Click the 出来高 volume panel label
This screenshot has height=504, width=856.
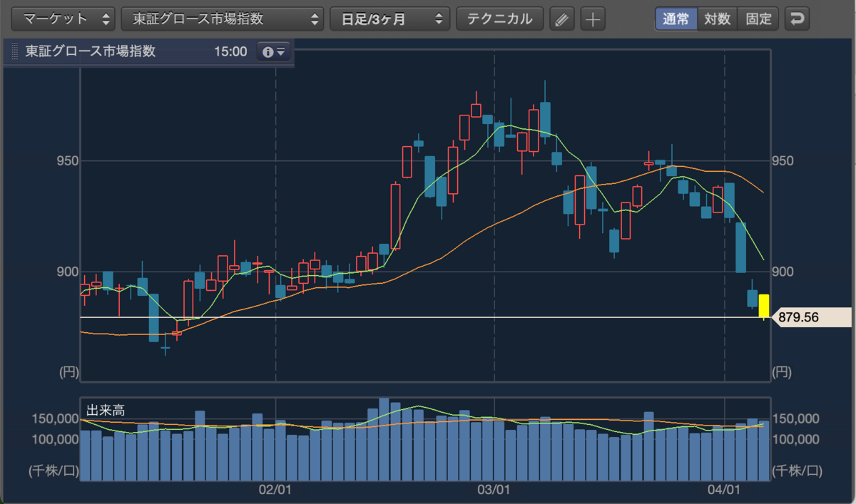[x=106, y=410]
